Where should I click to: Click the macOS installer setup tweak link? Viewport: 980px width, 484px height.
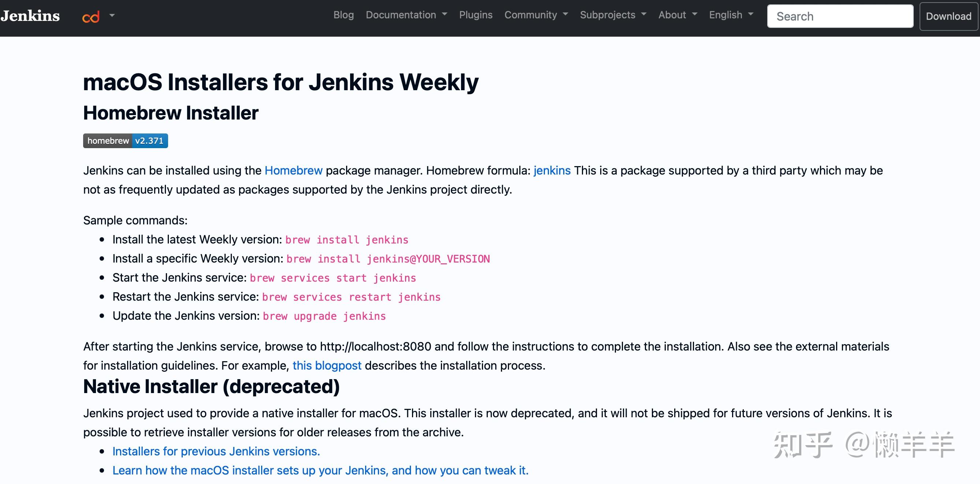[320, 470]
